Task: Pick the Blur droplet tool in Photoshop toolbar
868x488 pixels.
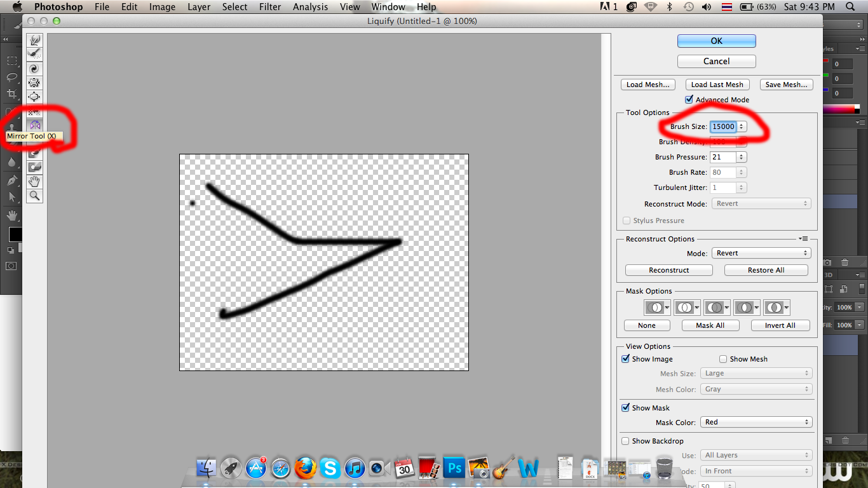Action: point(11,161)
